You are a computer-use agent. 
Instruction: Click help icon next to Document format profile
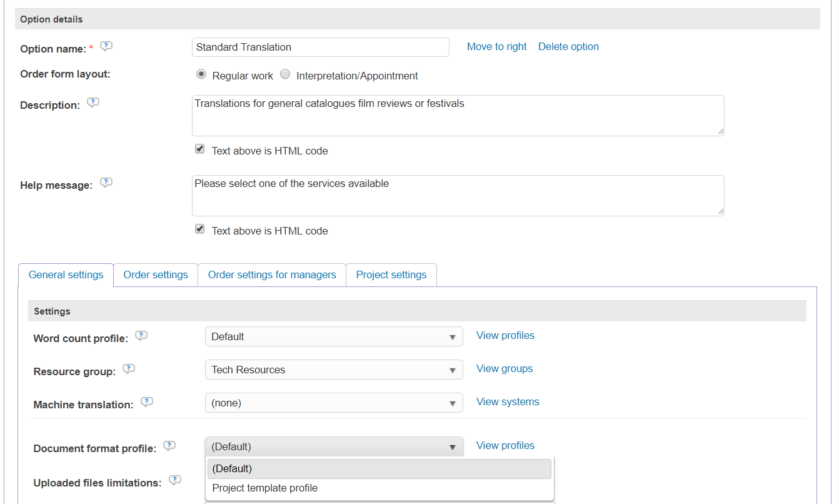click(169, 446)
